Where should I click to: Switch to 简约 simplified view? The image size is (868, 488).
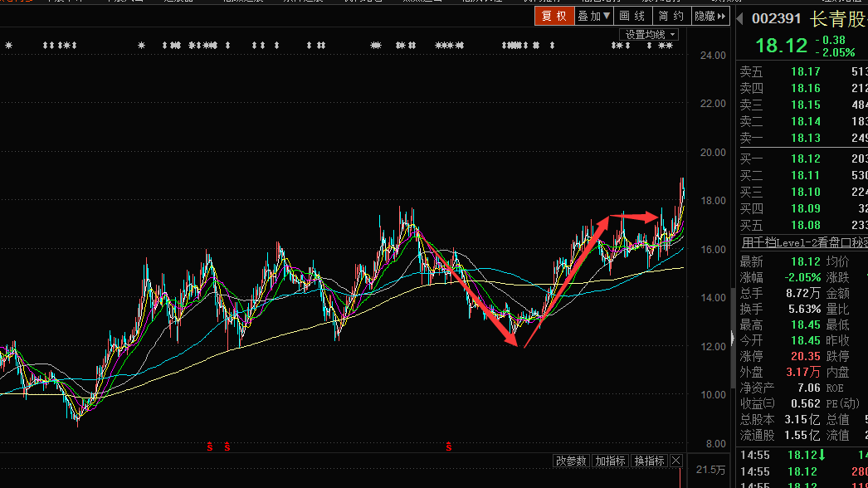pos(671,16)
